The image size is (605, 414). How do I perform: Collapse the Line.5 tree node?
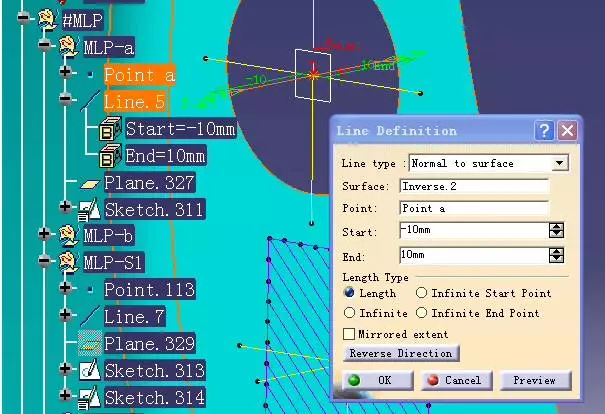[66, 100]
